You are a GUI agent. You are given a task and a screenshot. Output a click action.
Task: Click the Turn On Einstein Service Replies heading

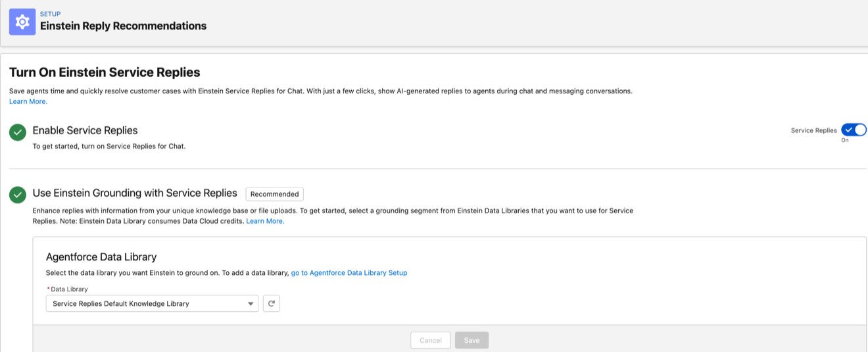pyautogui.click(x=105, y=72)
